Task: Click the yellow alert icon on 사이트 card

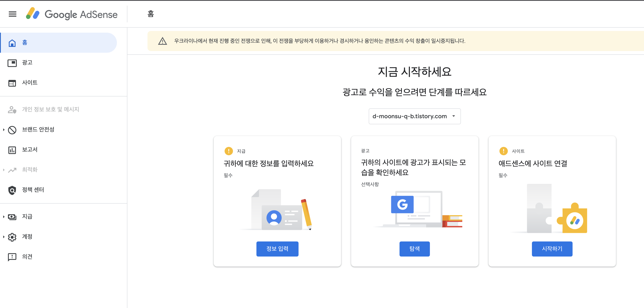Action: [503, 151]
